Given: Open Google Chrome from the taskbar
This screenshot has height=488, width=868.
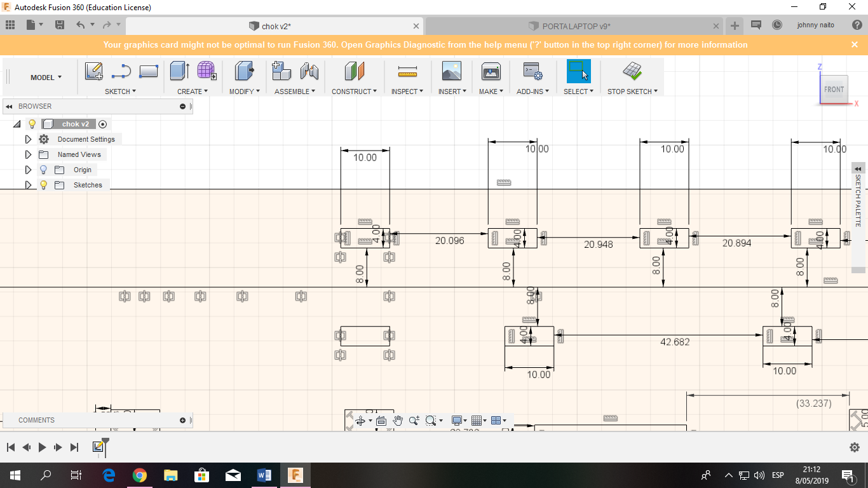Looking at the screenshot, I should (140, 475).
